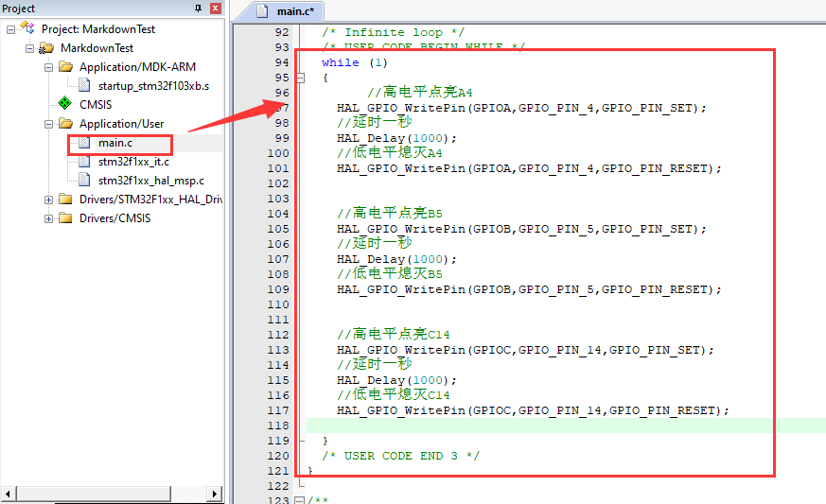Click the '/* USER CODE END 3 */' comment
Screen dimensions: 826x504
coord(400,456)
